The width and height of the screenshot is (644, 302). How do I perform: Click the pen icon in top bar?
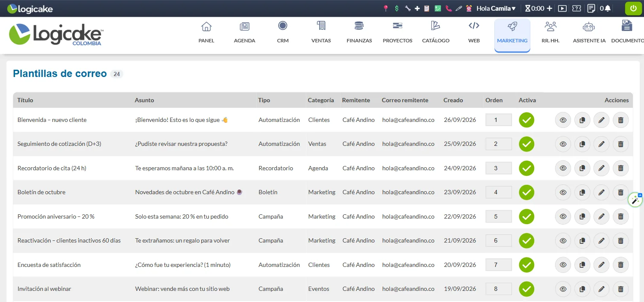pos(459,8)
